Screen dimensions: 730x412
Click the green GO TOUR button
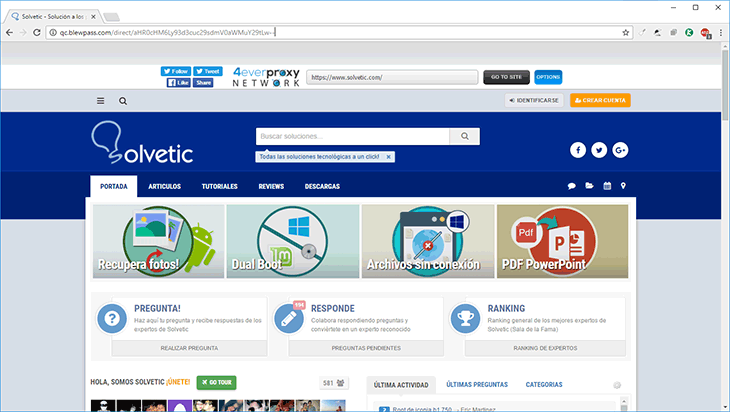(216, 382)
